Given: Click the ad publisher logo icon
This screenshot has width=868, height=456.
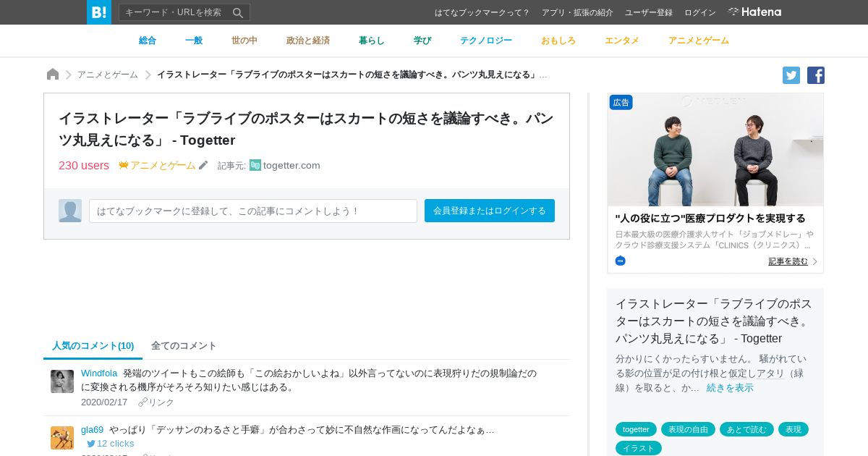Looking at the screenshot, I should pyautogui.click(x=621, y=261).
